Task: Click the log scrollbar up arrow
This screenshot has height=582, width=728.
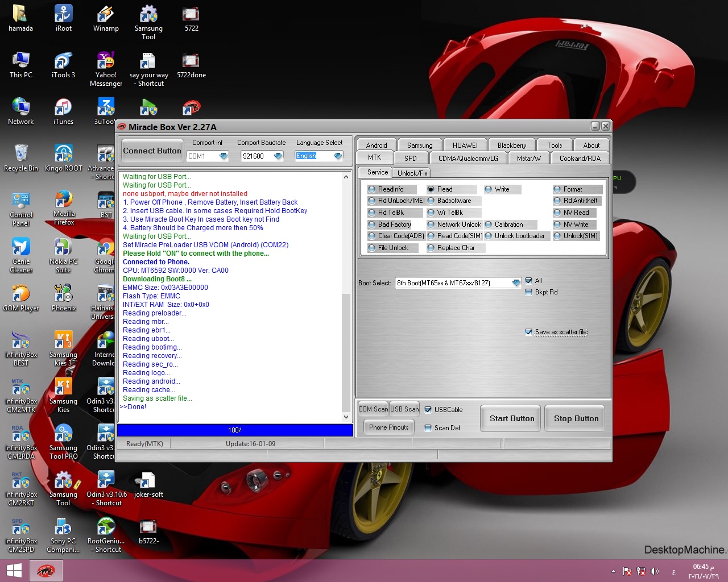Action: point(346,177)
